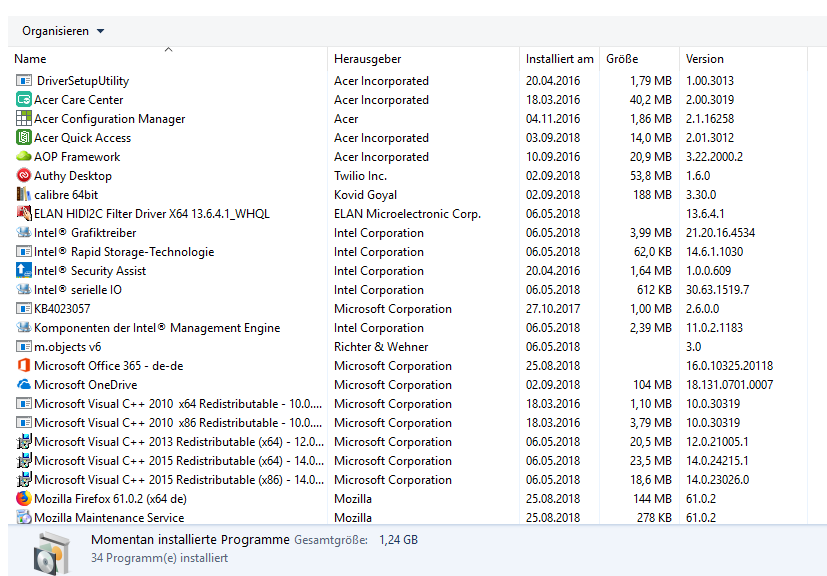827x576 pixels.
Task: Select Mozilla Firefox 61.0.2 (x64 de) entry
Action: click(x=110, y=498)
